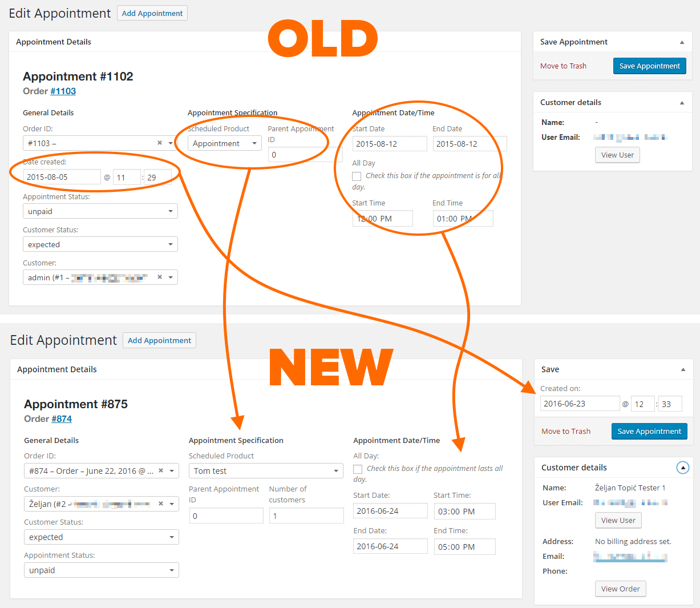Screen dimensions: 700x608
Task: Open the Tom test Scheduled Product dropdown
Action: (x=266, y=471)
